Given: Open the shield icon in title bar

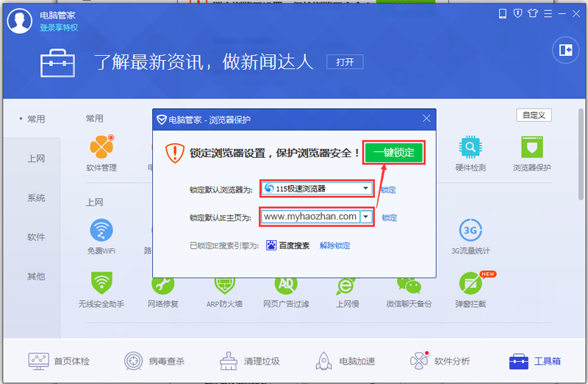Looking at the screenshot, I should [518, 14].
